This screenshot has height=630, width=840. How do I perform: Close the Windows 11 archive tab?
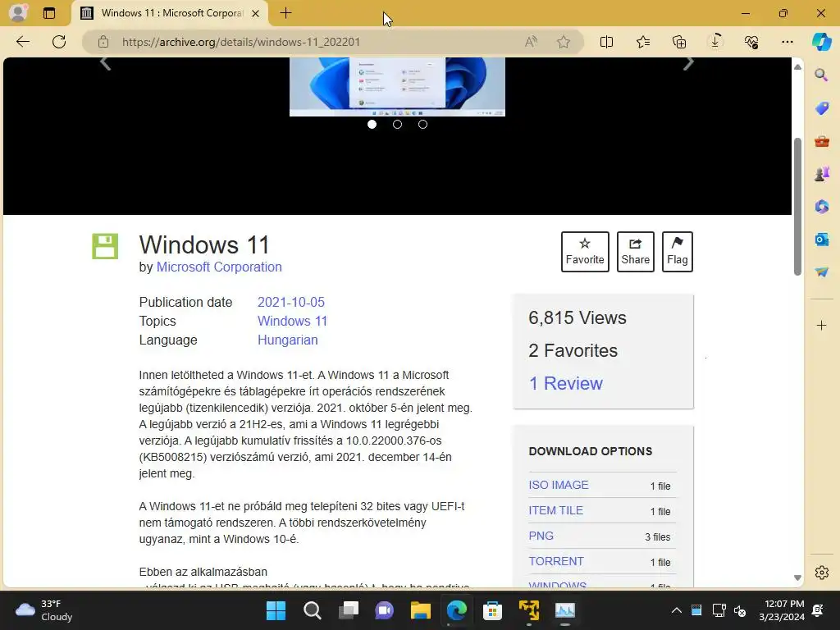click(x=256, y=13)
